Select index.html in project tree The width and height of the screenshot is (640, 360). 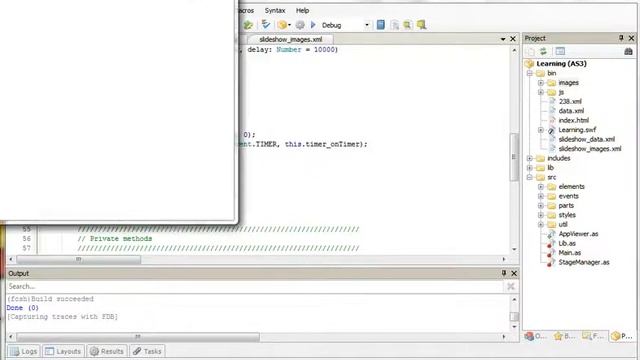pyautogui.click(x=573, y=120)
